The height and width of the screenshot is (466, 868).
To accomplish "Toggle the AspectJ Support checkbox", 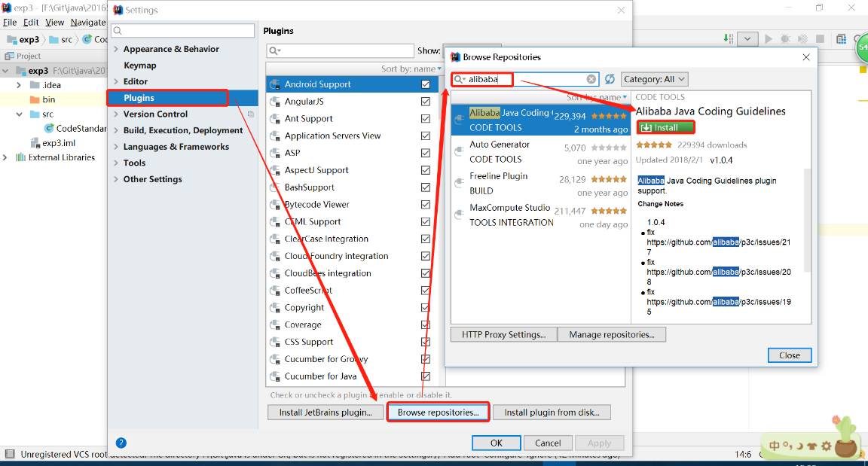I will (425, 169).
